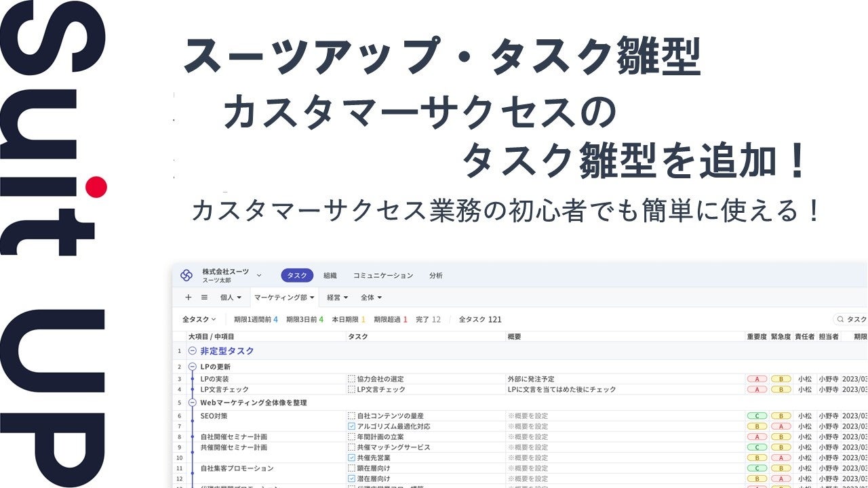Click the LPに文言を当てはめた後にチェック summary cell
Screen dimensions: 868x488
point(561,390)
